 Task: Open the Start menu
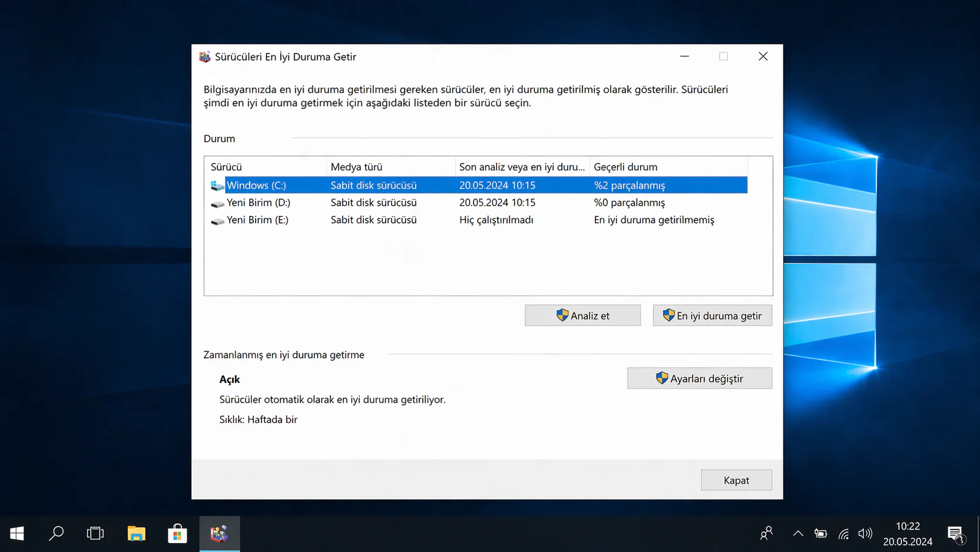coord(16,533)
